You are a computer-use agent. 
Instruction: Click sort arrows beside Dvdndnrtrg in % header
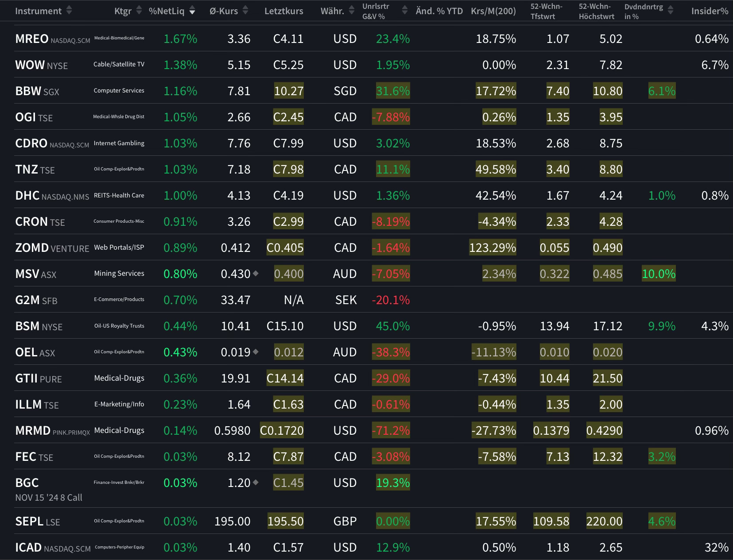click(670, 11)
